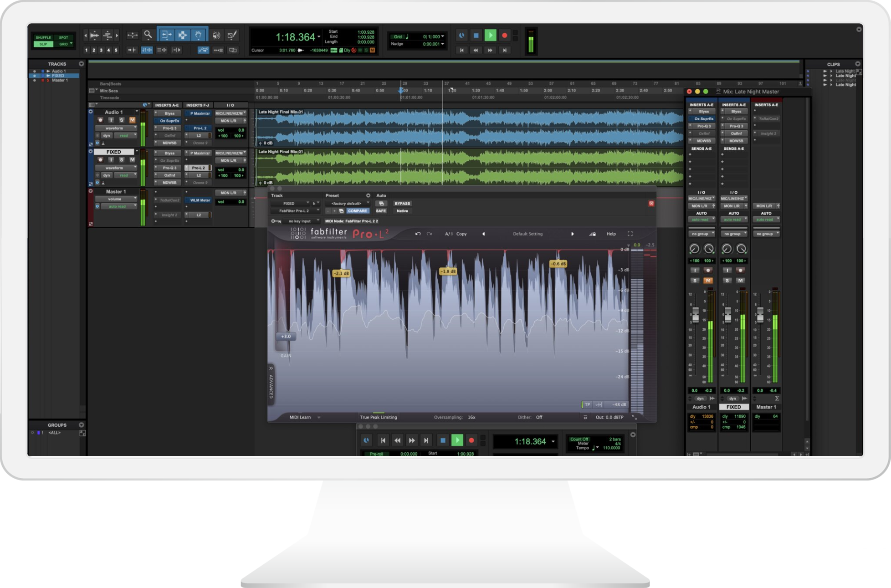Toggle full screen icon in Pro-L 2
Viewport: 891px width, 588px height.
pos(630,234)
